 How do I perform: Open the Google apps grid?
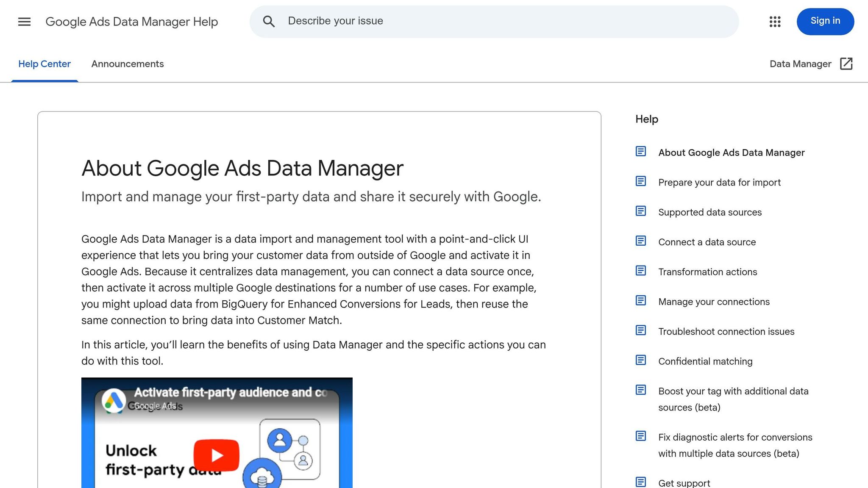tap(775, 22)
